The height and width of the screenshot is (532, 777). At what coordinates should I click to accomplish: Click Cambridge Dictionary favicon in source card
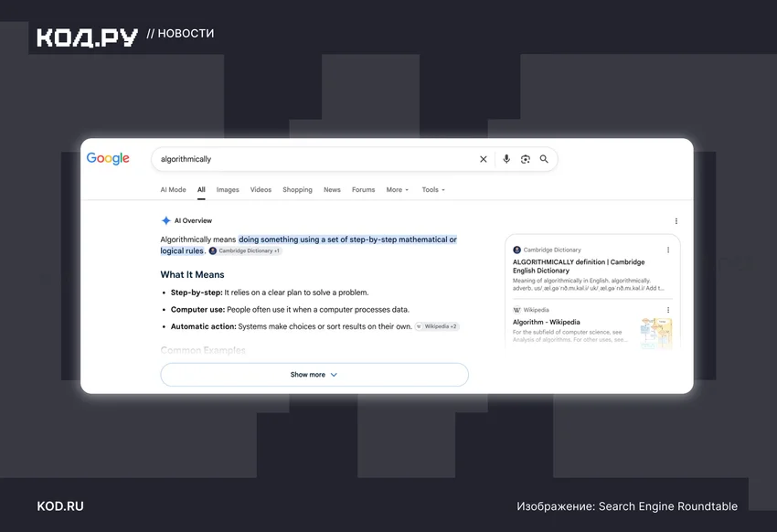pos(516,250)
